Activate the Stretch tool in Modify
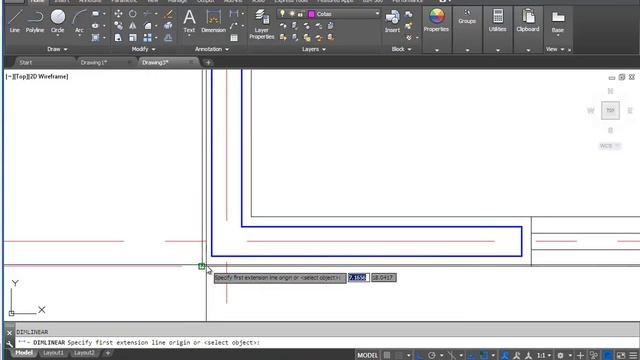 click(118, 38)
